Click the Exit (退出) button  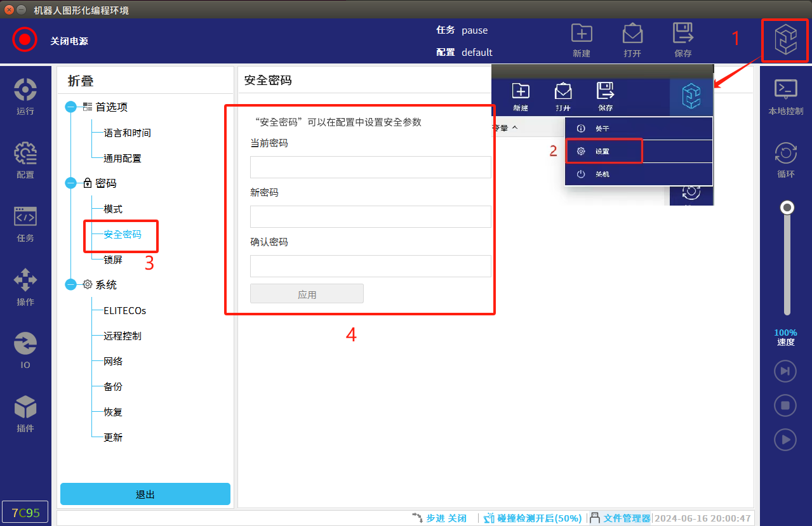[x=145, y=494]
